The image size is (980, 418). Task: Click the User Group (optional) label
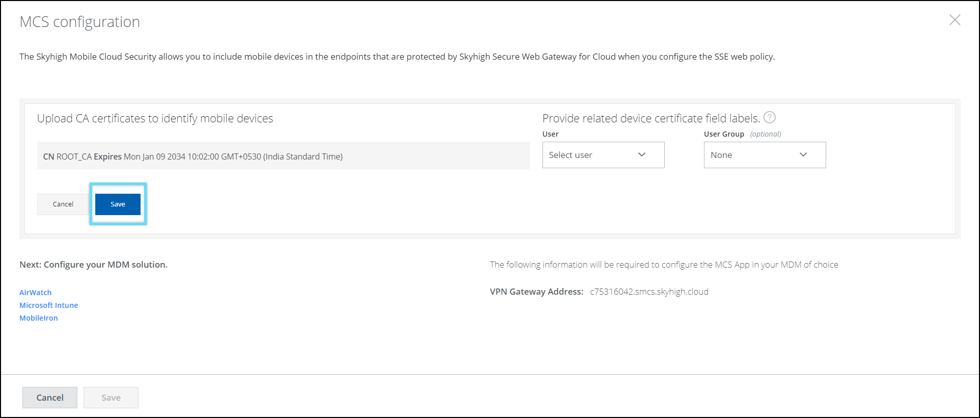[742, 134]
